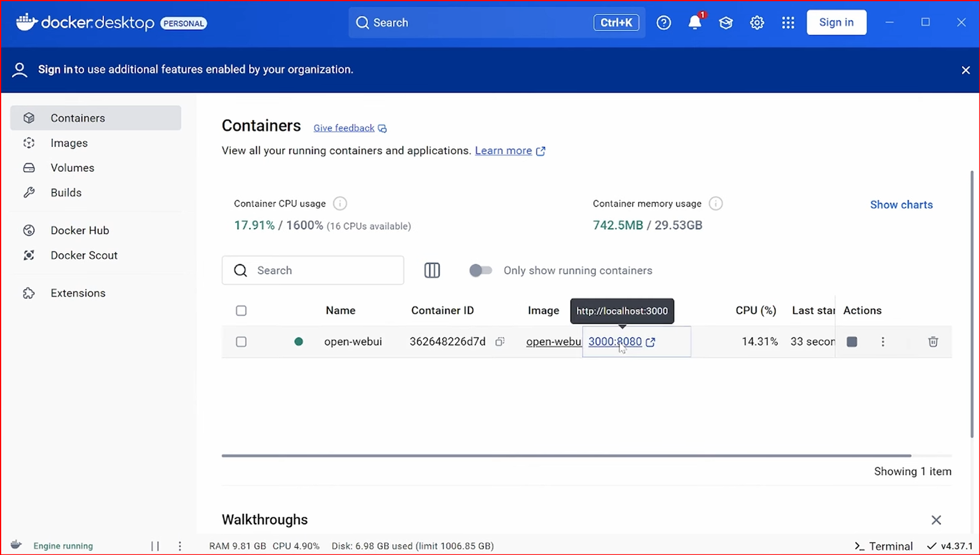Click memory usage info icon
Image resolution: width=980 pixels, height=555 pixels.
click(716, 204)
